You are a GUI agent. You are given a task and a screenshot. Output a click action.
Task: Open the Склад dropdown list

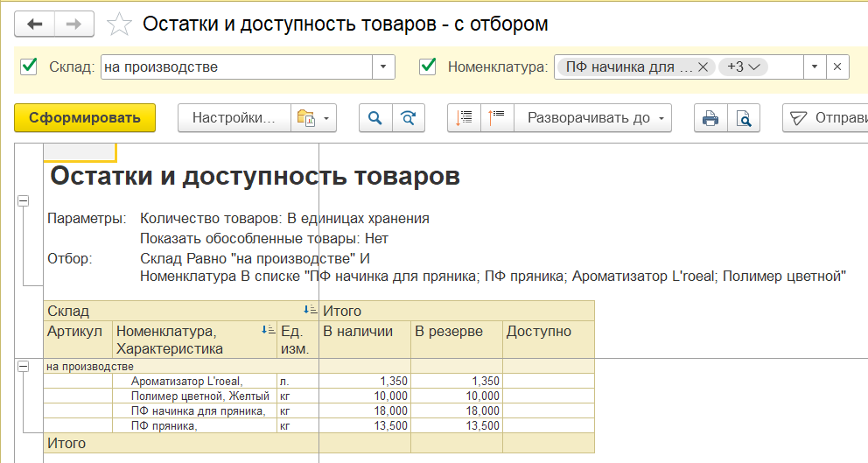(383, 67)
